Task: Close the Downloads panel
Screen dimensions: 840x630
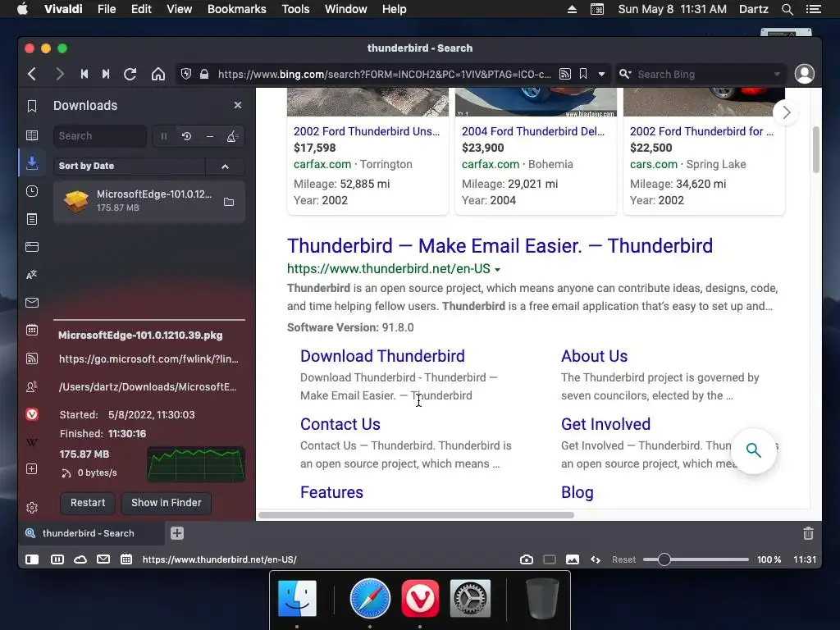Action: pyautogui.click(x=238, y=105)
